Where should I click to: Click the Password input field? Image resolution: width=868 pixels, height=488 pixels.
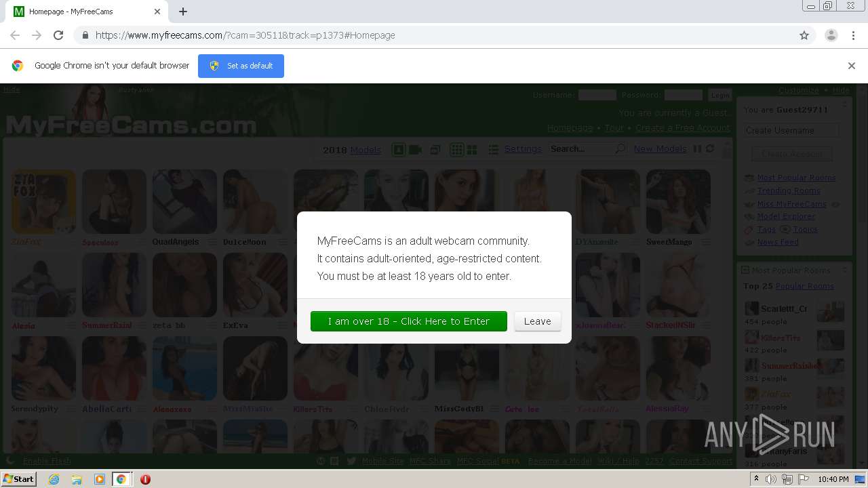tap(683, 95)
